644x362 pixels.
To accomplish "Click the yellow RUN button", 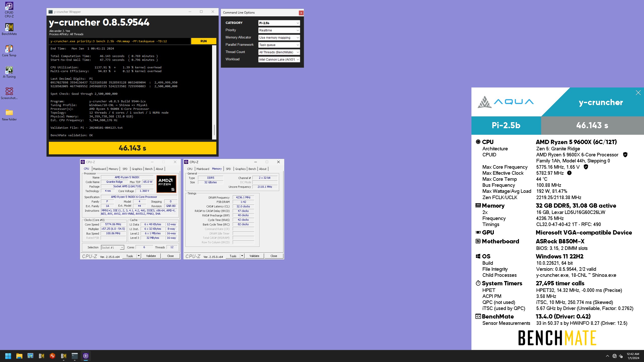I will tap(204, 41).
